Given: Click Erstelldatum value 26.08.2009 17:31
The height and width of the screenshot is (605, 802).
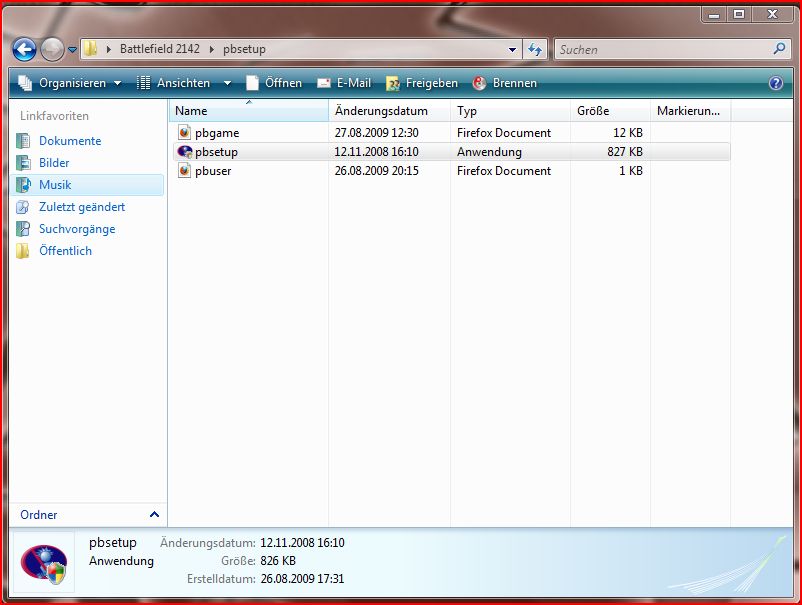Looking at the screenshot, I should click(x=302, y=579).
